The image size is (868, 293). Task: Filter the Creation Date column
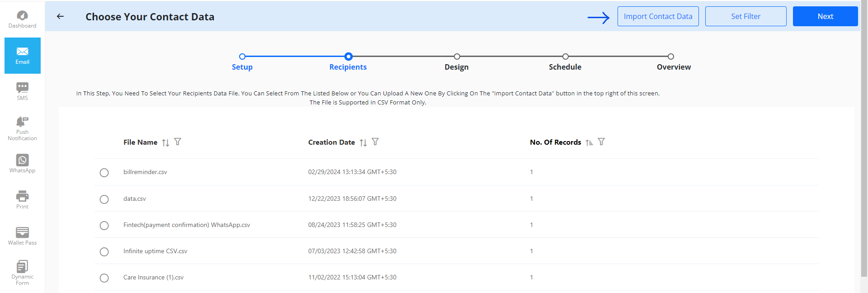point(375,142)
